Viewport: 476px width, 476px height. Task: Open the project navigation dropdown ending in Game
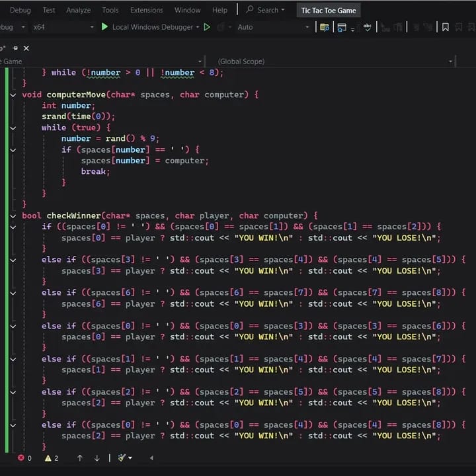pyautogui.click(x=101, y=61)
